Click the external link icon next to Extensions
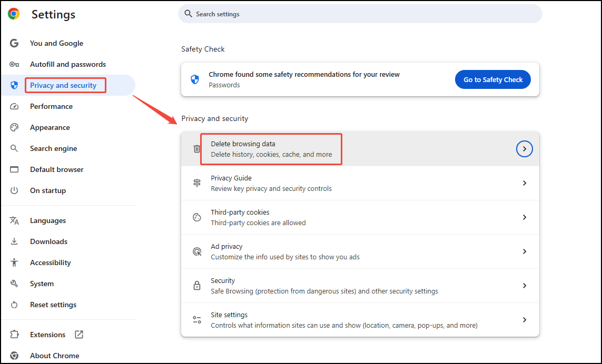602x364 pixels. 79,335
